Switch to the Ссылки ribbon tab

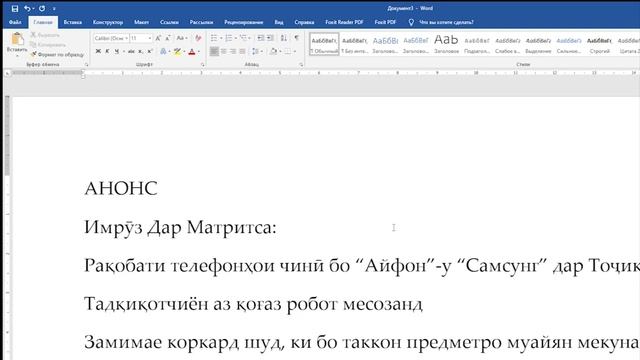click(x=169, y=22)
